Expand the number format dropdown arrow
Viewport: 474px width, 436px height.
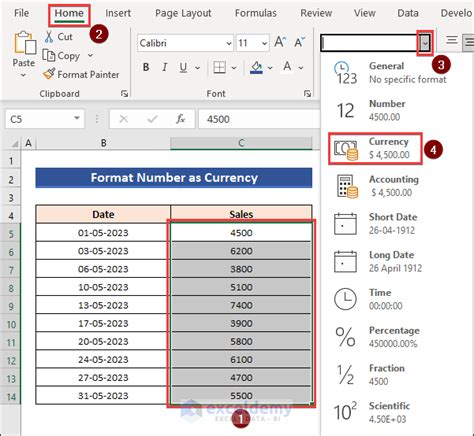425,43
